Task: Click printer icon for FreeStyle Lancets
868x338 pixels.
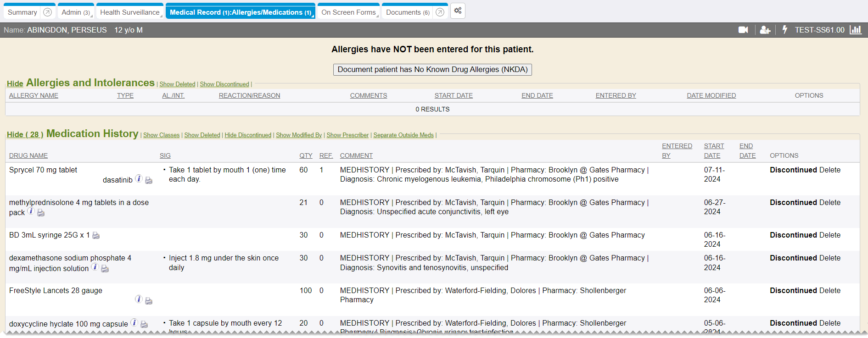Action: [x=149, y=301]
